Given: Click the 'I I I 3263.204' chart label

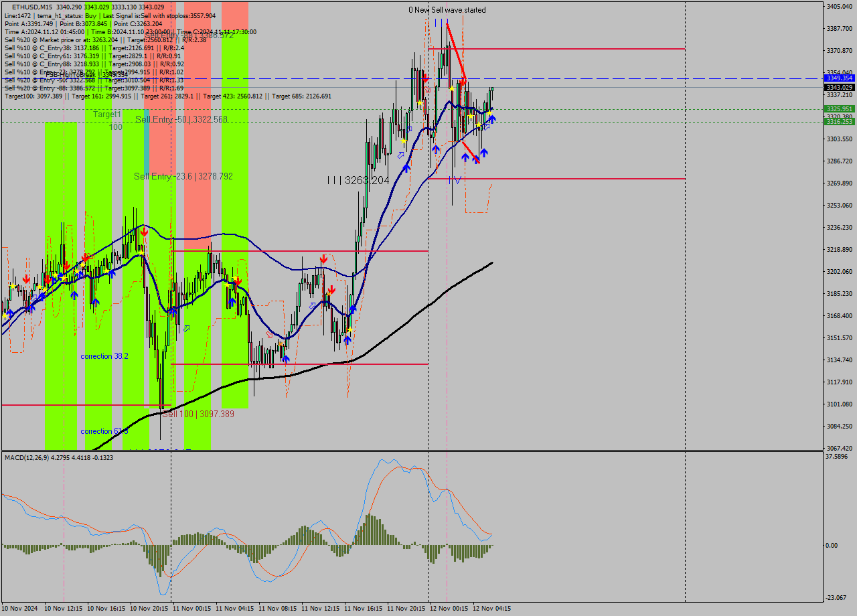Looking at the screenshot, I should [x=358, y=180].
